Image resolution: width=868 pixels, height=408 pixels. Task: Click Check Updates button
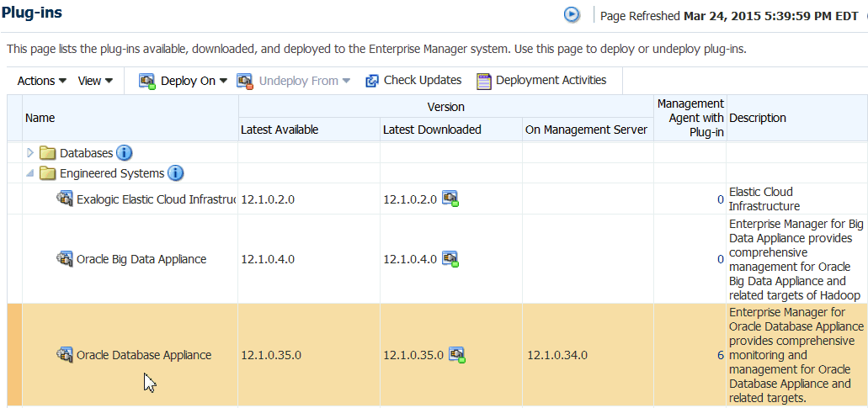click(413, 81)
